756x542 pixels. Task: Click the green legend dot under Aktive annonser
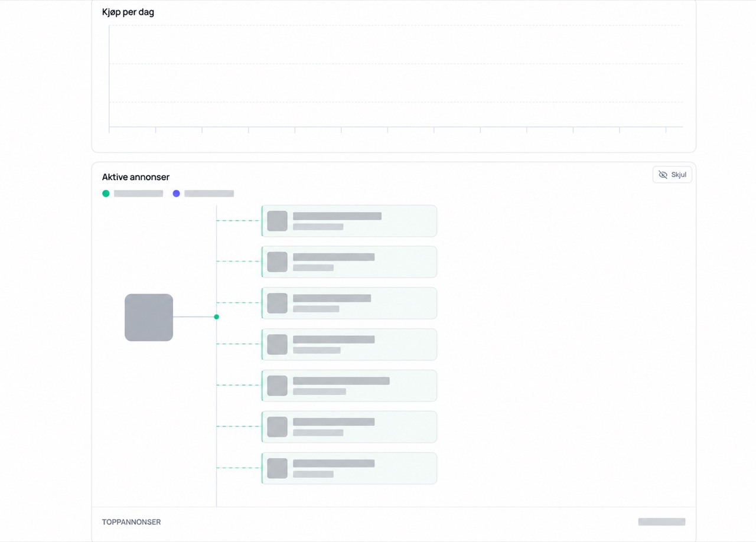[106, 193]
